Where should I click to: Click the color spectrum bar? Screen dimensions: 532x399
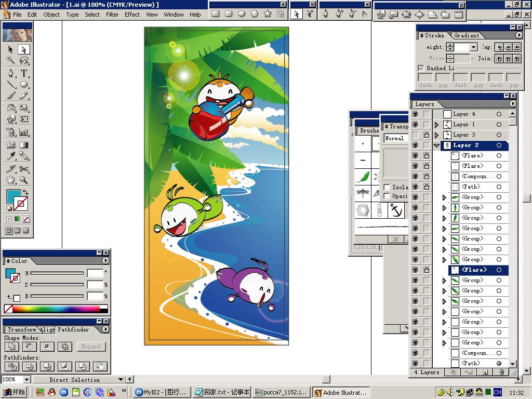click(x=57, y=309)
